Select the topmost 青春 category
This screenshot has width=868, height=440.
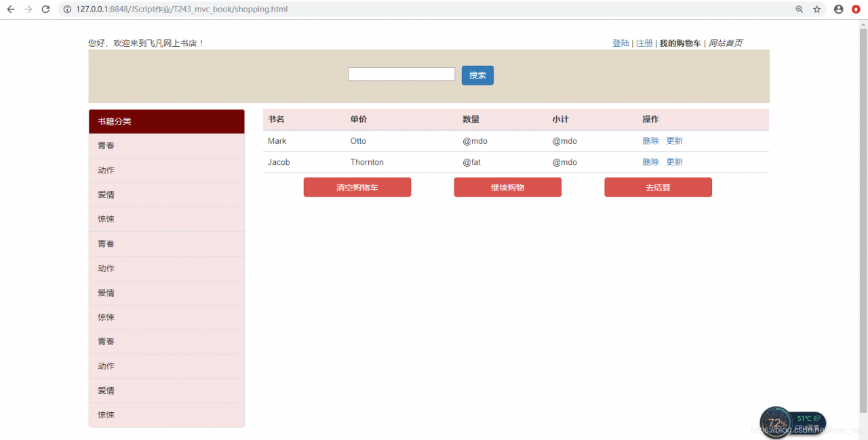[167, 146]
